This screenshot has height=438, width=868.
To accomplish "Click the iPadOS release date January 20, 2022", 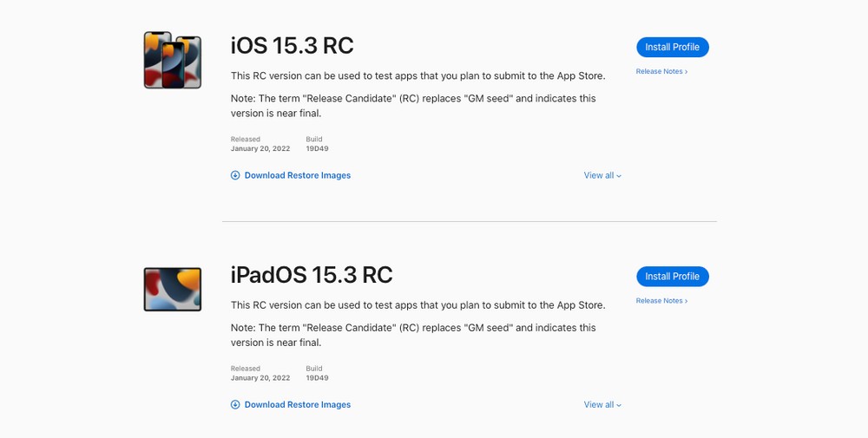I will [260, 377].
